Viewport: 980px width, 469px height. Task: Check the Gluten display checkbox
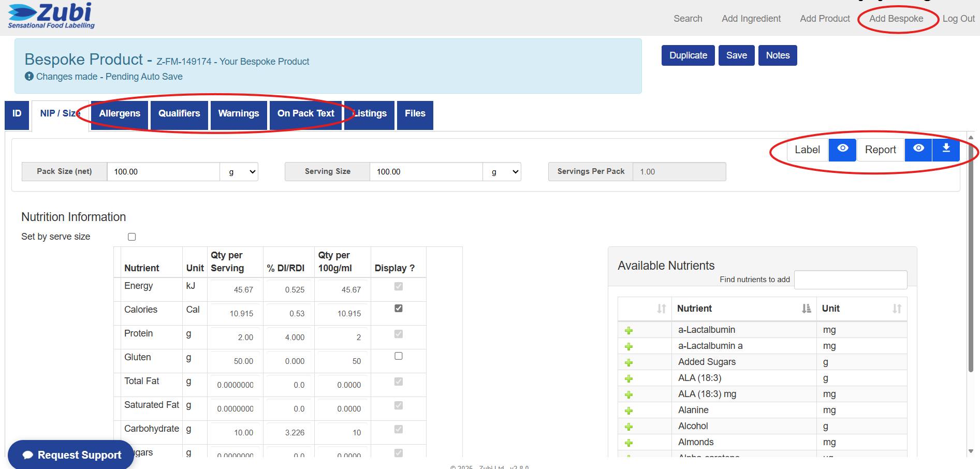point(399,356)
